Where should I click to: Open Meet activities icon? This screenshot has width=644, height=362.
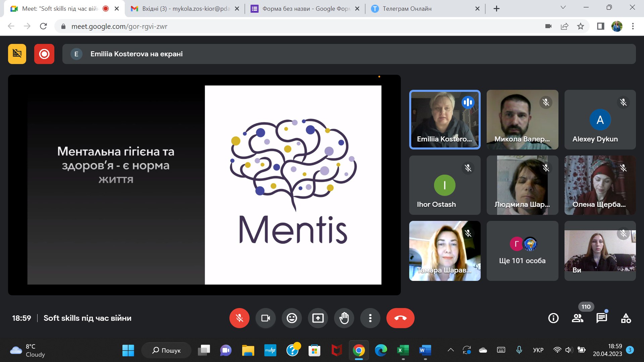pos(626,318)
